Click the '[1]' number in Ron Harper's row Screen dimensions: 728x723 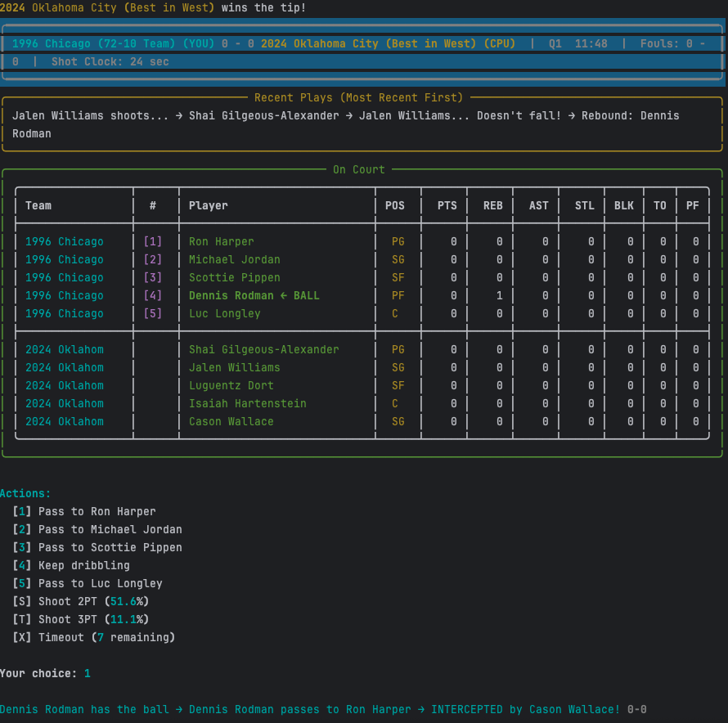[x=153, y=241]
